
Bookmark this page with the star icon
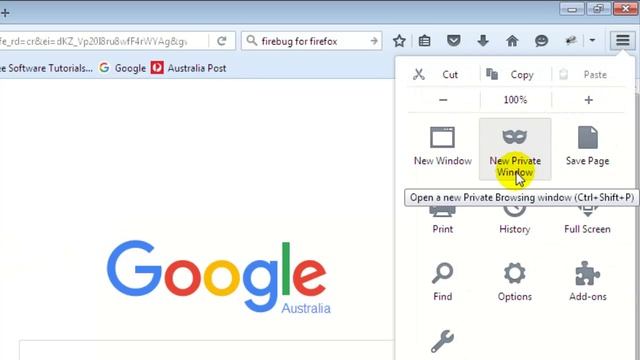399,41
